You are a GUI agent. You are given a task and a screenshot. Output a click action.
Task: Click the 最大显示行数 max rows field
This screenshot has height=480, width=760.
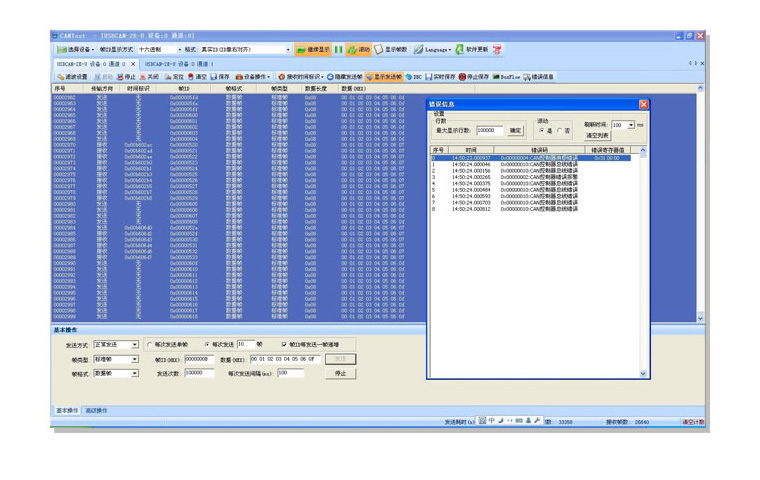[x=490, y=130]
